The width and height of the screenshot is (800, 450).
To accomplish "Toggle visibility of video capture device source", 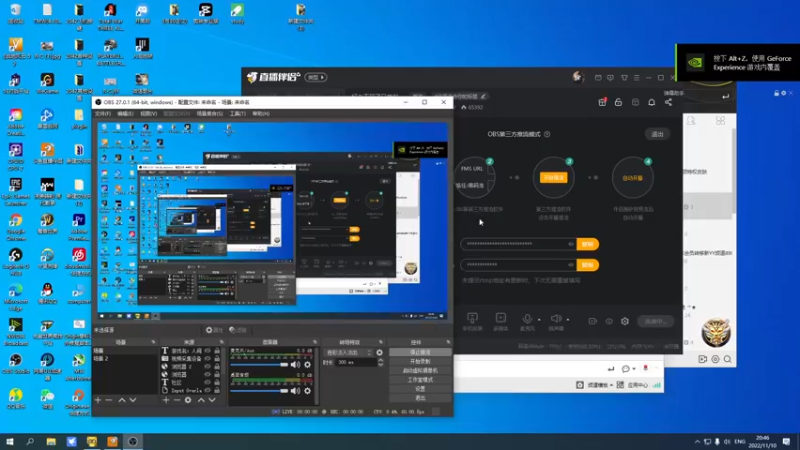I will [208, 359].
